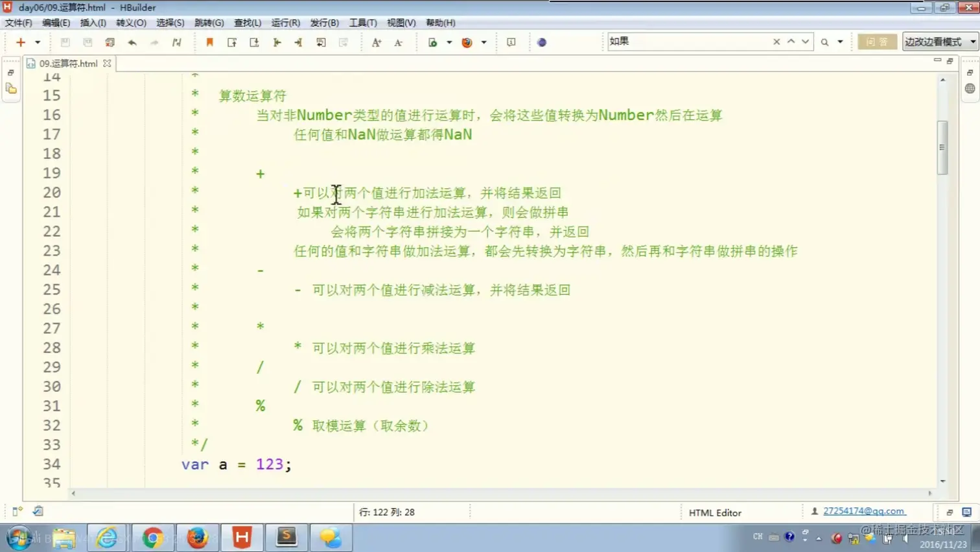Click the code formatting icon

coord(176,42)
